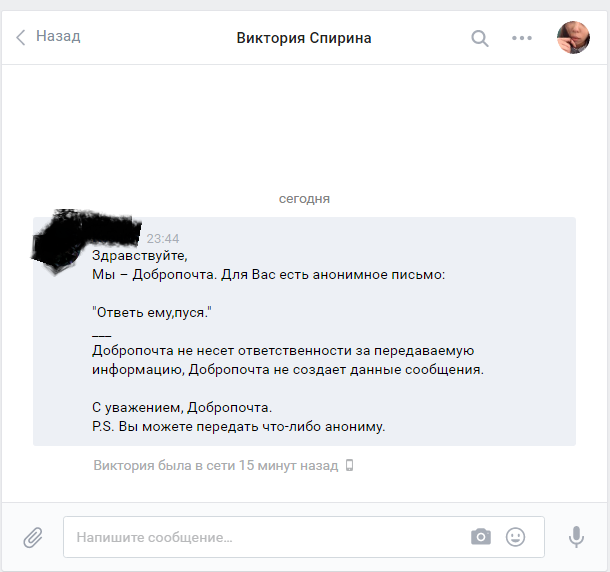Open the emoji smiley picker
Image resolution: width=610 pixels, height=572 pixels.
(515, 537)
